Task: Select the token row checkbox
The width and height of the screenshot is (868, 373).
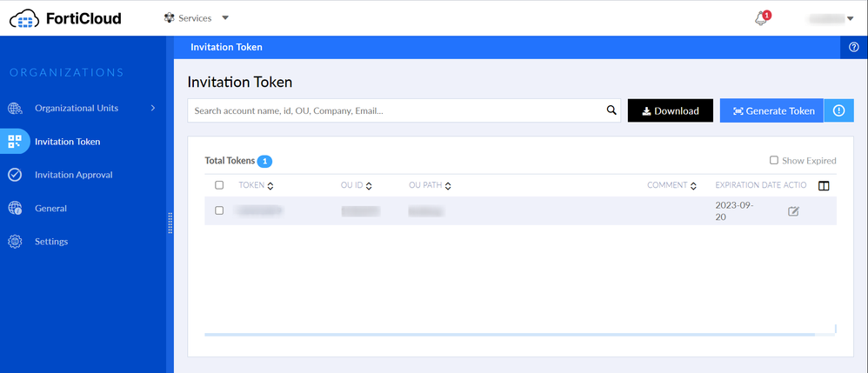Action: click(x=219, y=210)
